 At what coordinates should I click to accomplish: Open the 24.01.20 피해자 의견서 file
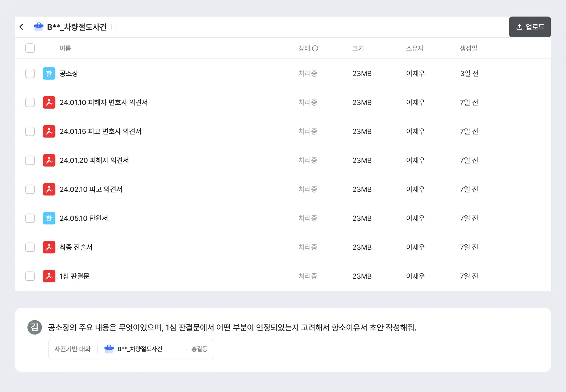[x=94, y=161]
